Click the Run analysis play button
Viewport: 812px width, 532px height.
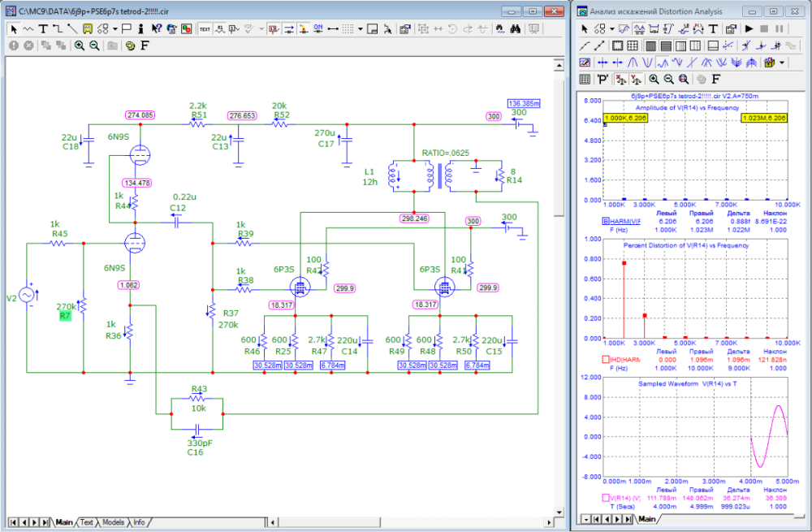tap(749, 28)
